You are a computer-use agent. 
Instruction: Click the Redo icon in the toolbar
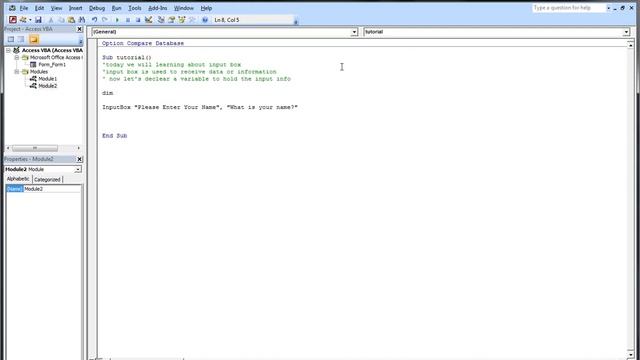coord(105,20)
